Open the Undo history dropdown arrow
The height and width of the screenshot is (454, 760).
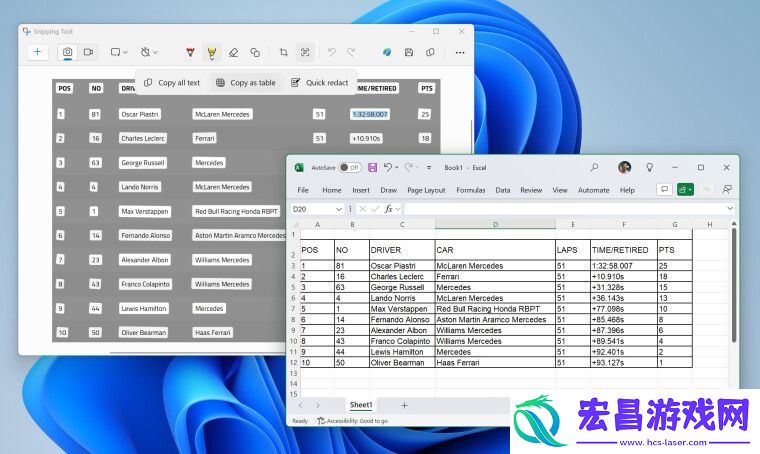(x=397, y=168)
